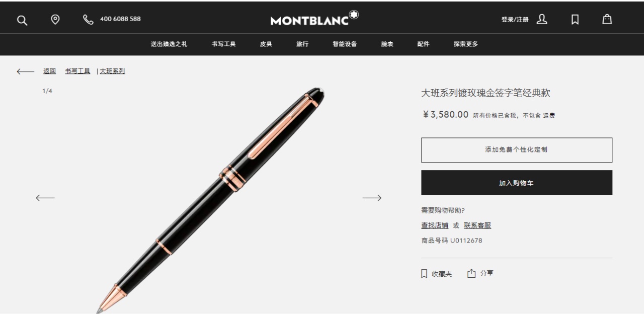Click 添加免费个性化定制 button
Image resolution: width=644 pixels, height=315 pixels.
pos(517,150)
